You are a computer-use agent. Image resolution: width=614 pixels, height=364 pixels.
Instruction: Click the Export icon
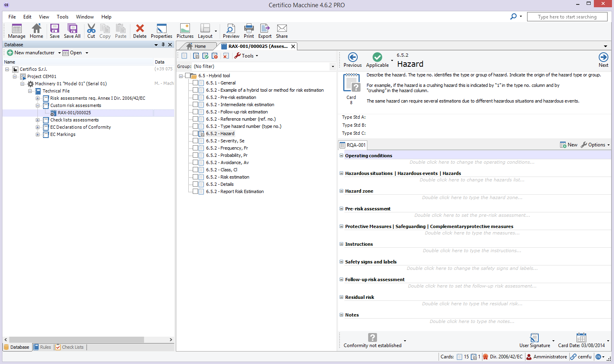265,29
